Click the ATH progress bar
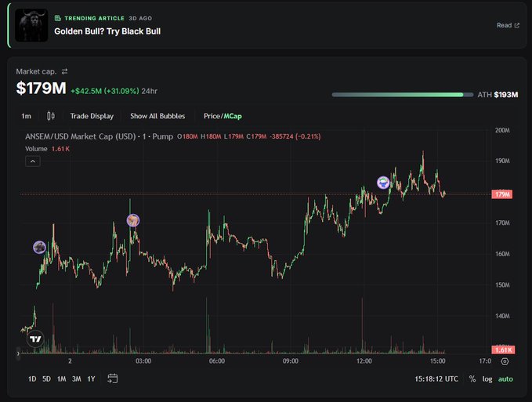 403,95
